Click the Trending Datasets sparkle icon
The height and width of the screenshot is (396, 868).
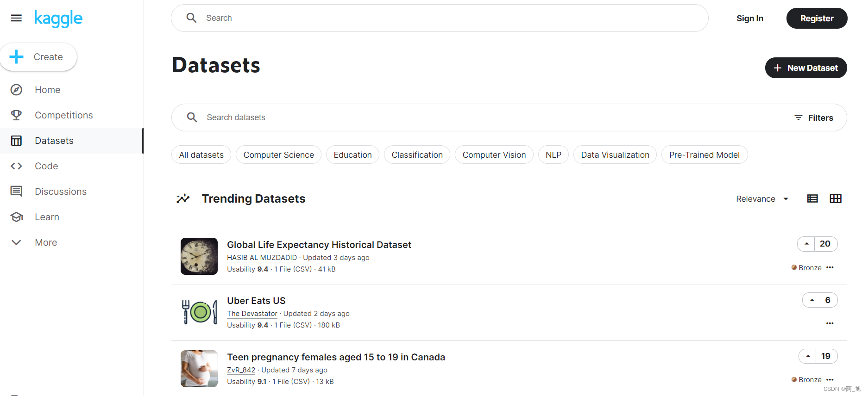183,198
